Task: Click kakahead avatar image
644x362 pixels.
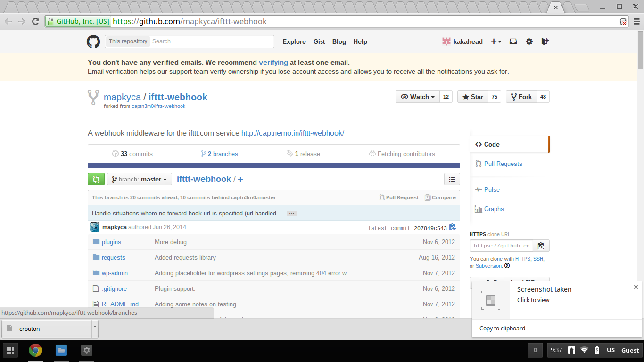Action: 446,41
